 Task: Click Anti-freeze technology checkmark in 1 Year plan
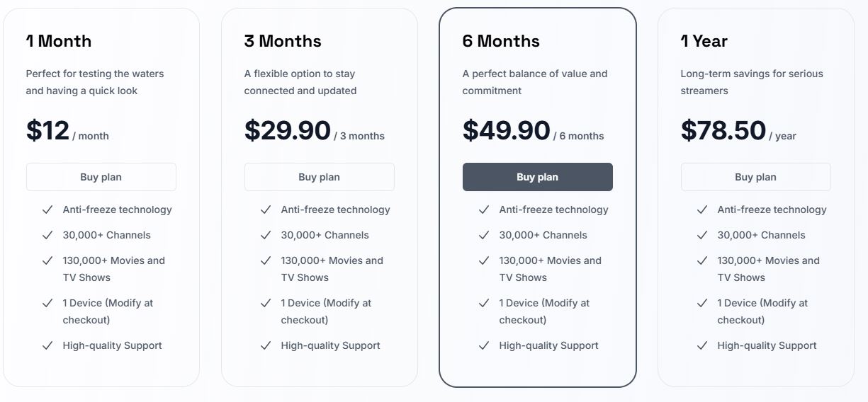[x=702, y=209]
